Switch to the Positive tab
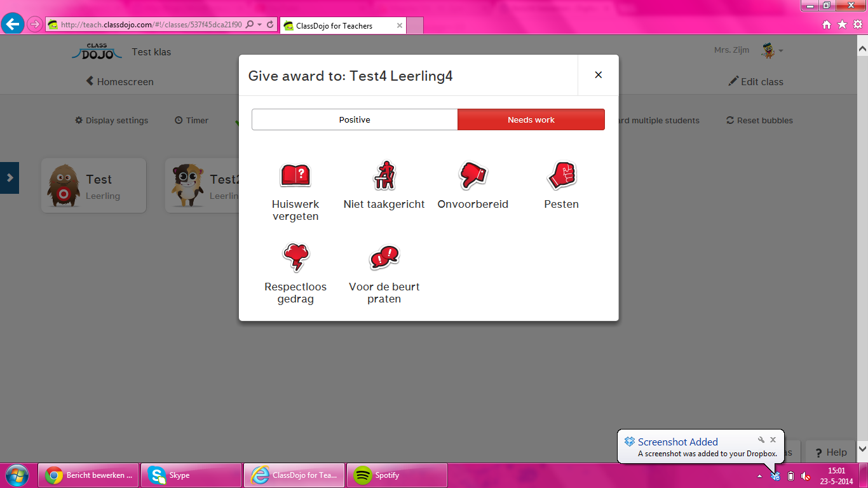The height and width of the screenshot is (488, 868). pos(355,119)
